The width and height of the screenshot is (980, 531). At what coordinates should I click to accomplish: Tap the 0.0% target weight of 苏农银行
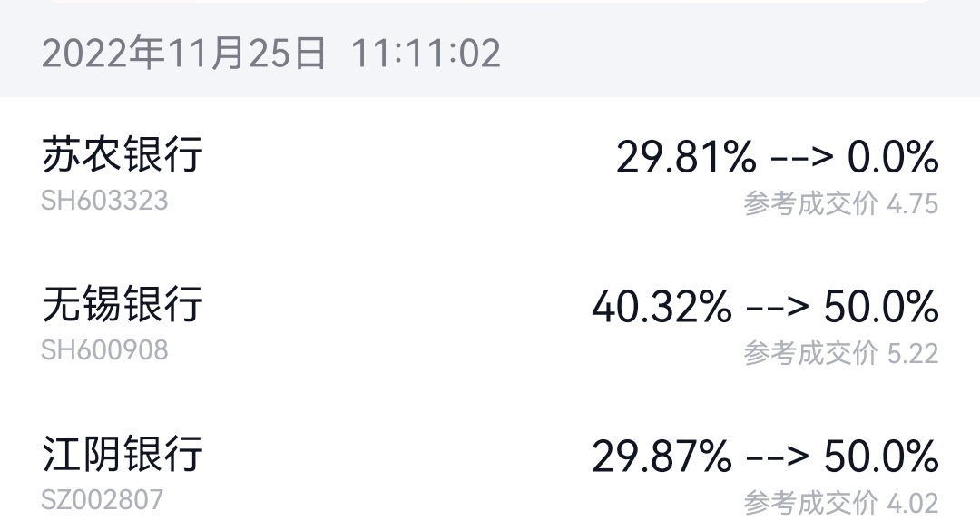point(893,158)
